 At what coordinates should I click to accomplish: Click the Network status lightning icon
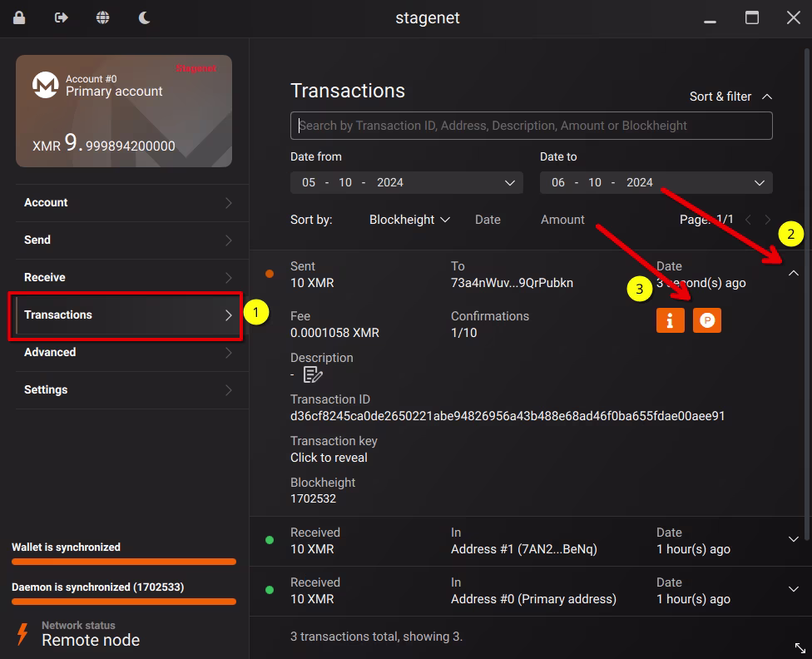22,633
